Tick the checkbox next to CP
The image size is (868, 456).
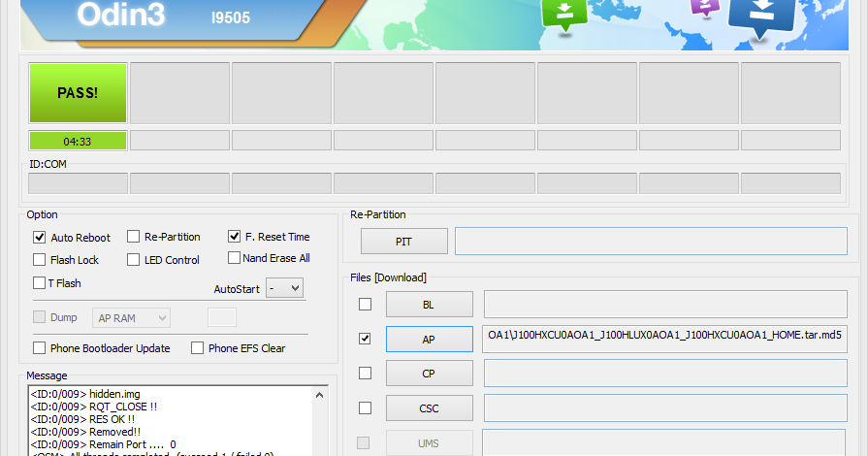click(x=365, y=374)
